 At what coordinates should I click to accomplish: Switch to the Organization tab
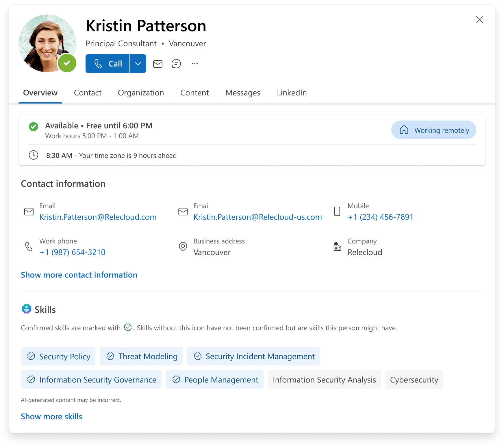click(x=141, y=93)
